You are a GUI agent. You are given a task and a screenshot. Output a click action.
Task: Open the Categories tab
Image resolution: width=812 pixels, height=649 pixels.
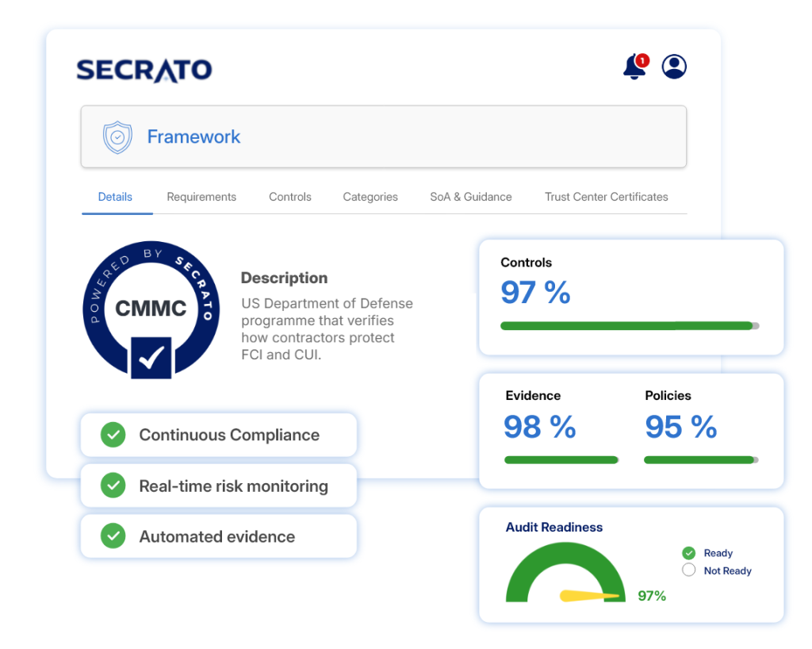(x=370, y=197)
